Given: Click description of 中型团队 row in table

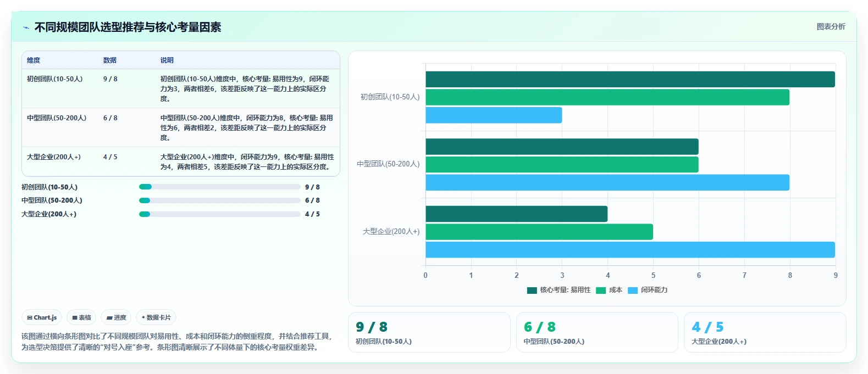Looking at the screenshot, I should tap(247, 128).
